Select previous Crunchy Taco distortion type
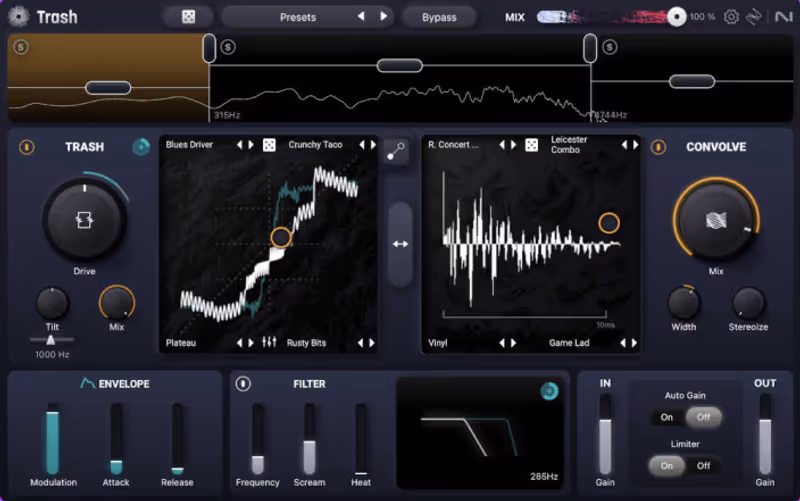Screen dimensions: 800x501 [362, 145]
